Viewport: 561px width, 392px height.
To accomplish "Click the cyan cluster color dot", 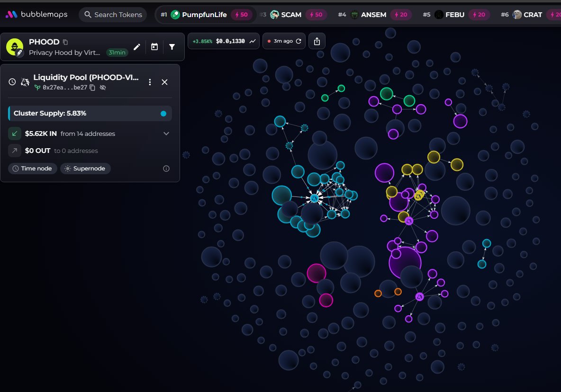I will click(163, 114).
